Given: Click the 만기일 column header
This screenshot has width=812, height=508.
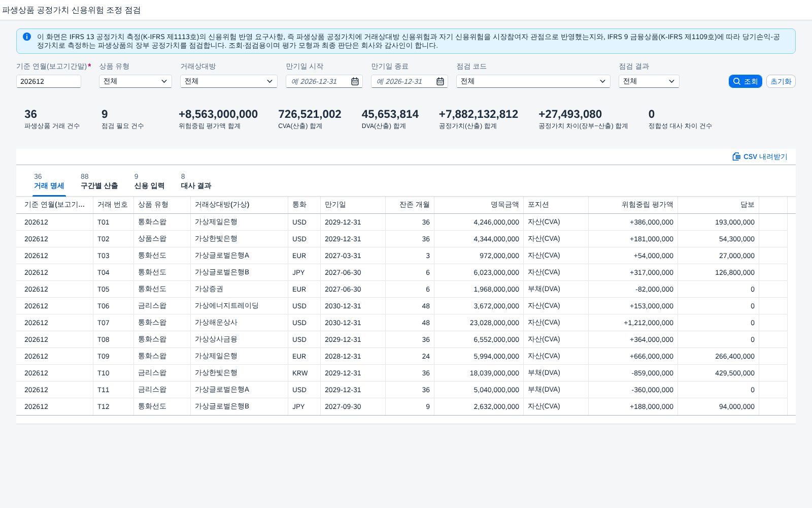Looking at the screenshot, I should pyautogui.click(x=353, y=205).
